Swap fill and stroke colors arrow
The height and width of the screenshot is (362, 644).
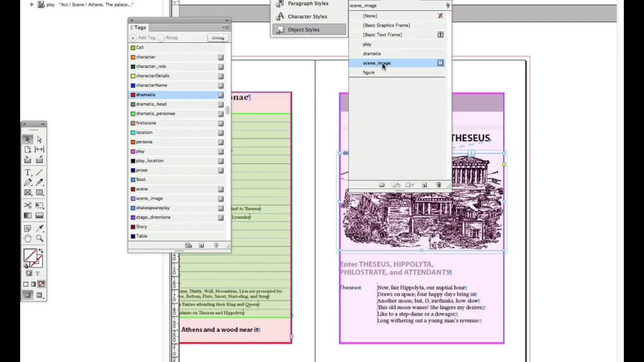tap(41, 251)
